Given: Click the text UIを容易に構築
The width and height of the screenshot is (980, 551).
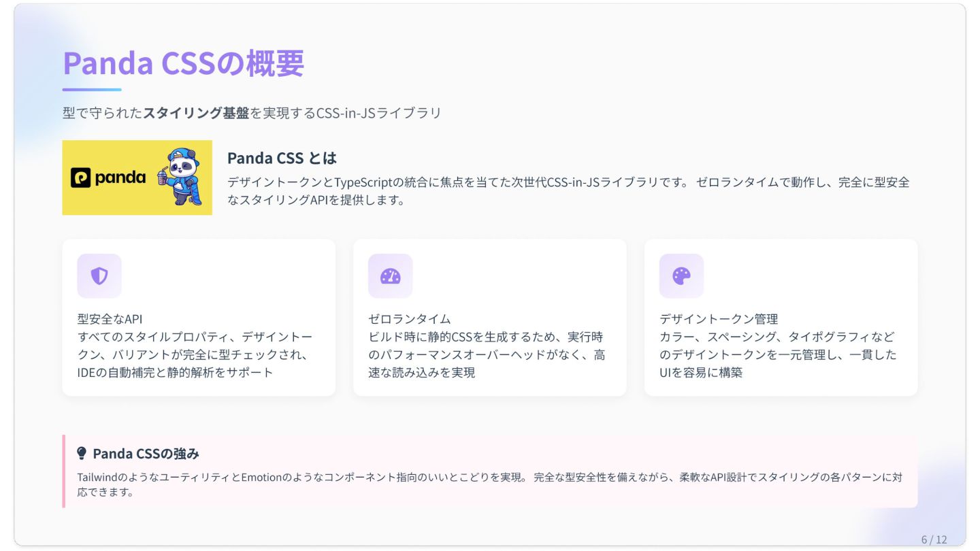Looking at the screenshot, I should (x=700, y=372).
